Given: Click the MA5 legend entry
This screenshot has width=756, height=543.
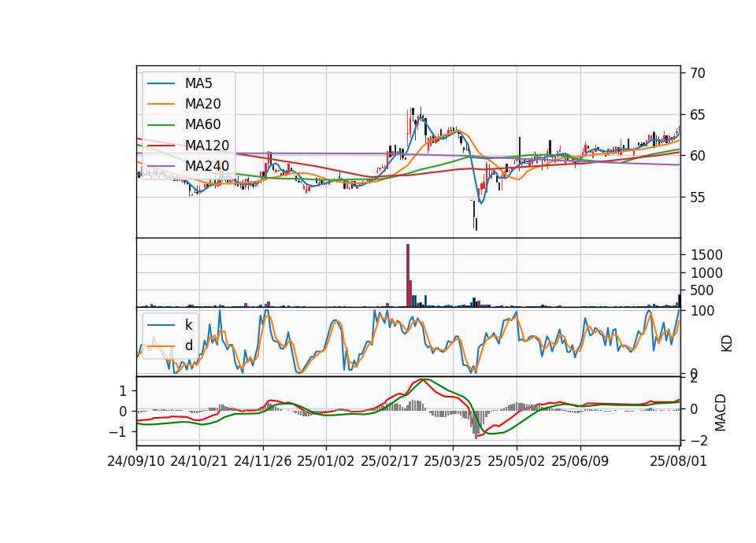Looking at the screenshot, I should click(x=180, y=83).
